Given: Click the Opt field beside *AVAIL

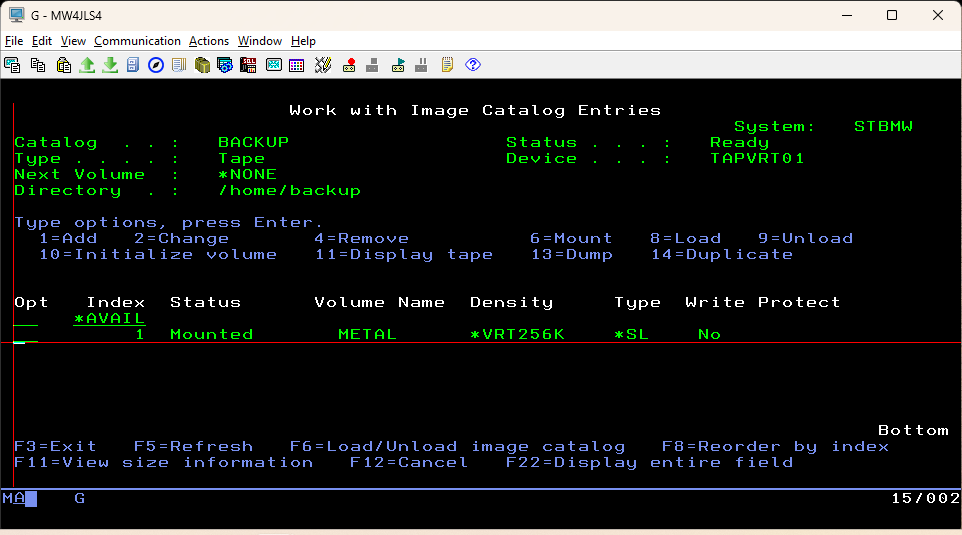Looking at the screenshot, I should pyautogui.click(x=26, y=319).
